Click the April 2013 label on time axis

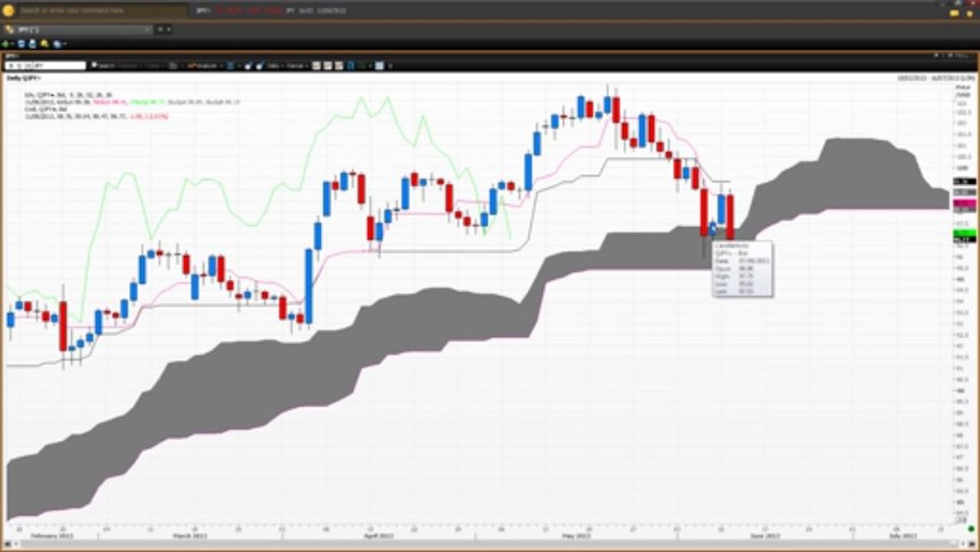[377, 536]
